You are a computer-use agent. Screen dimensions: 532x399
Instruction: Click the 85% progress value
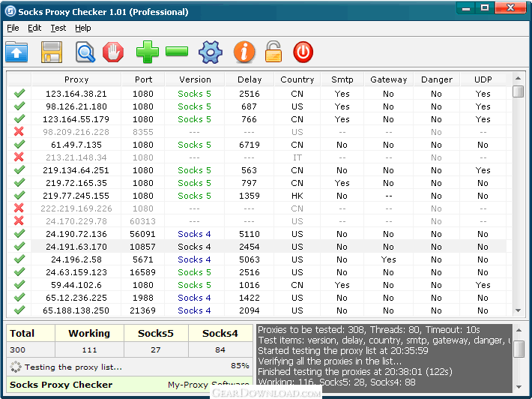pos(240,366)
